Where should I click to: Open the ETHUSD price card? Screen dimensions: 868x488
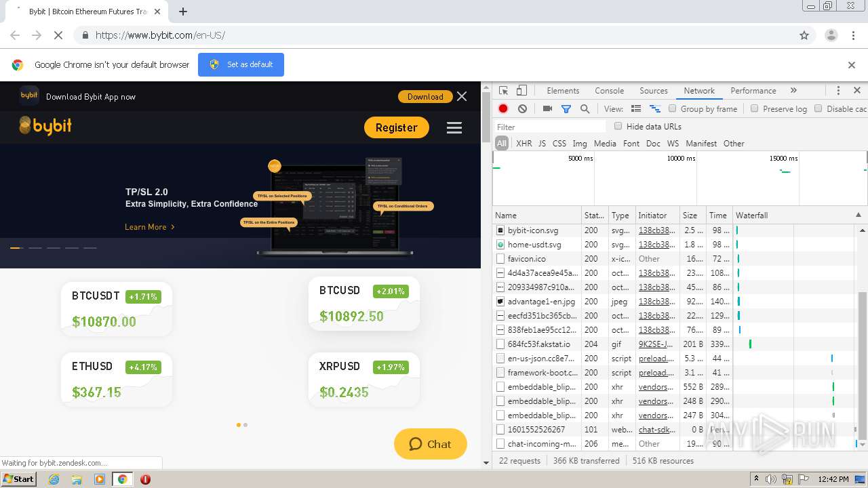point(116,380)
